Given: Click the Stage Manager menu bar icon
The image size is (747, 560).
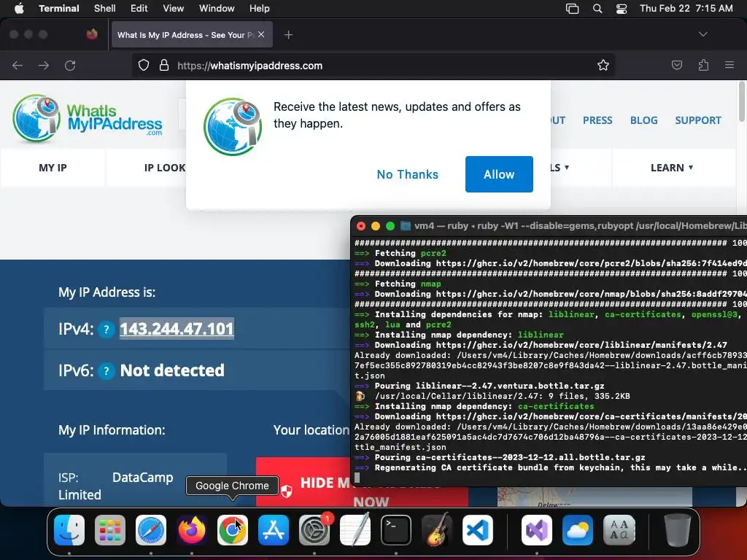Looking at the screenshot, I should [x=572, y=9].
